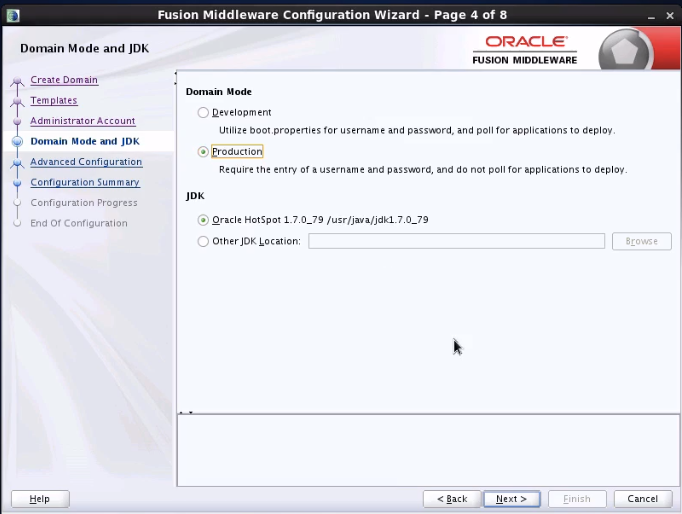Go to the Create Domain step
682x514 pixels.
tap(64, 80)
